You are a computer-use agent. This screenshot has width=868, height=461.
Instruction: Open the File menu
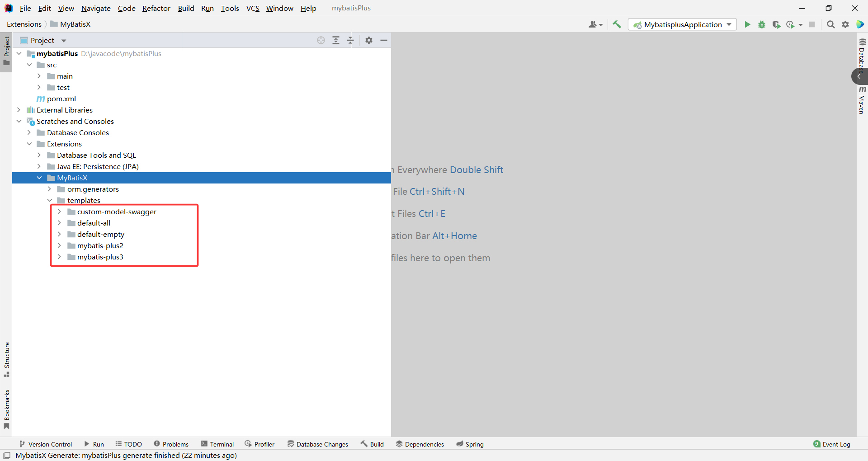[25, 8]
